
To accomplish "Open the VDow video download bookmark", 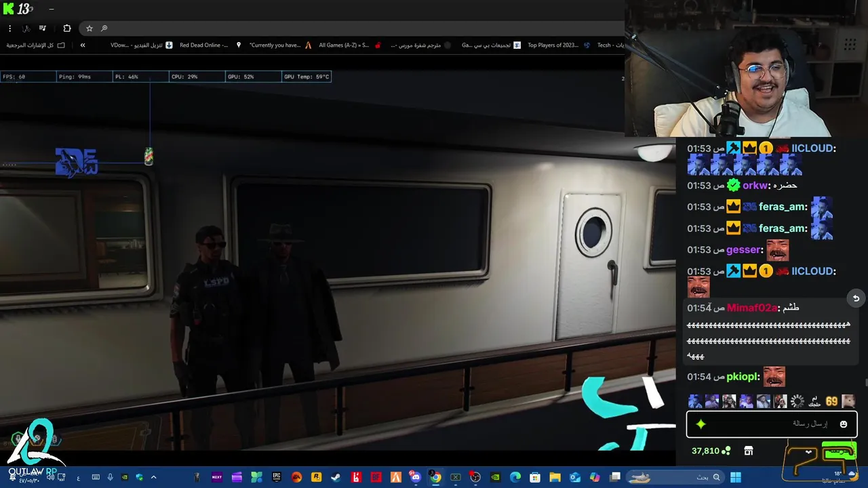I will [141, 45].
